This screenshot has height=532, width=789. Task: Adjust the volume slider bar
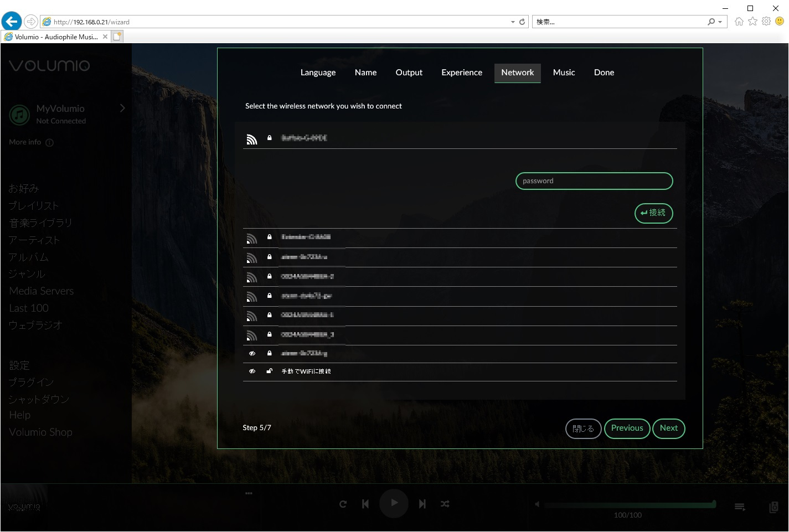(630, 504)
